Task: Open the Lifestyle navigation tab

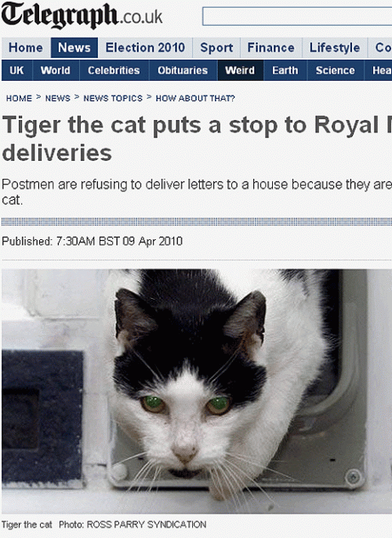Action: click(x=335, y=48)
